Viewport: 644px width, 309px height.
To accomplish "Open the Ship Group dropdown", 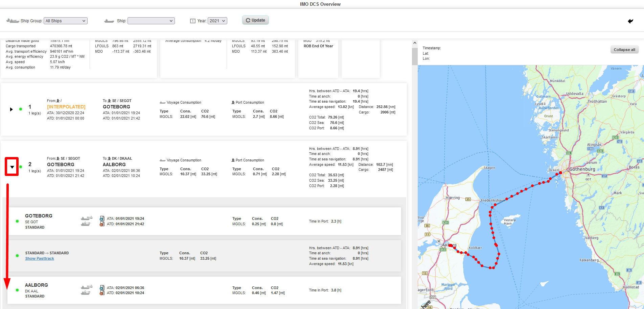I will tap(66, 21).
